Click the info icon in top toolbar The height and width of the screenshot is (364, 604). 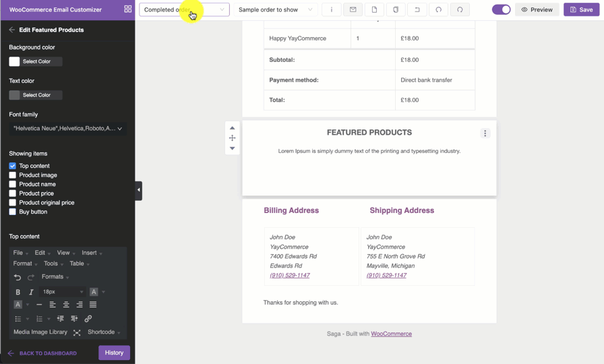(331, 9)
